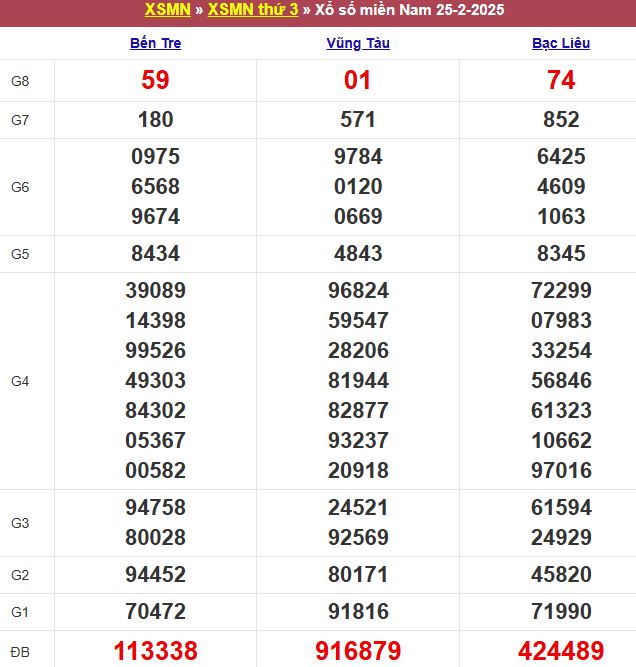Screen dimensions: 636x667
Task: Select the red G8 number 59
Action: (155, 80)
